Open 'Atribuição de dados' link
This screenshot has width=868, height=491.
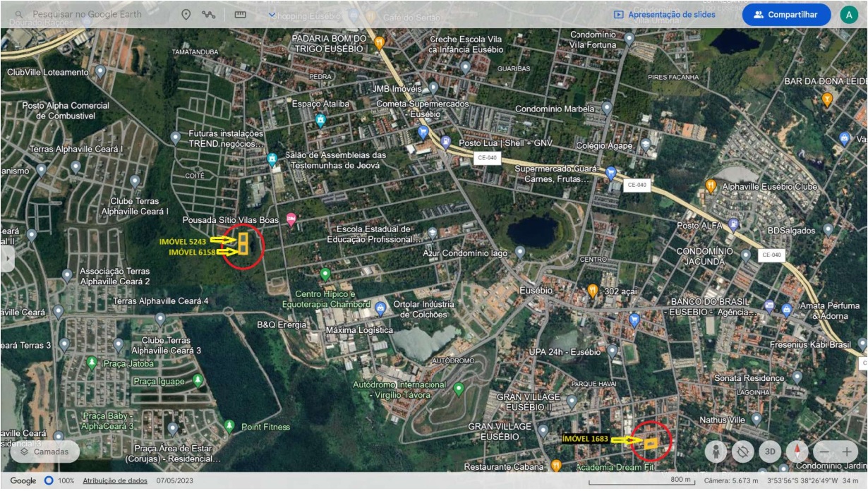[115, 480]
